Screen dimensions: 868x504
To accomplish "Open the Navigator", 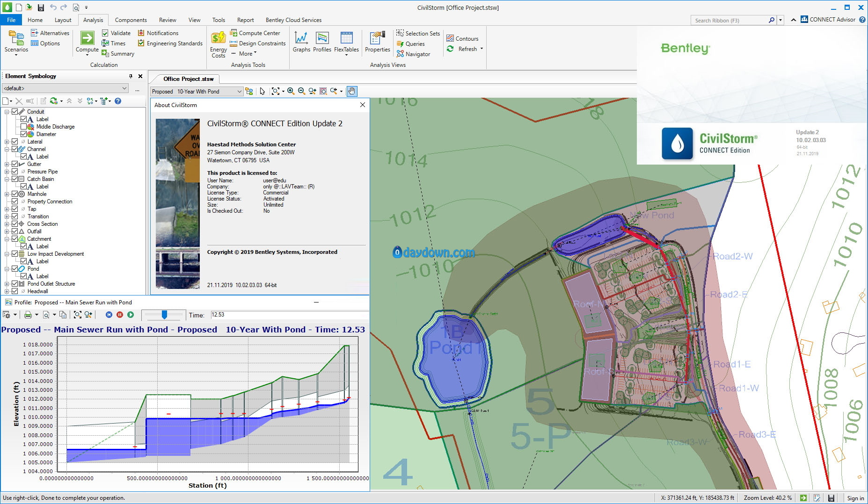I will point(414,54).
